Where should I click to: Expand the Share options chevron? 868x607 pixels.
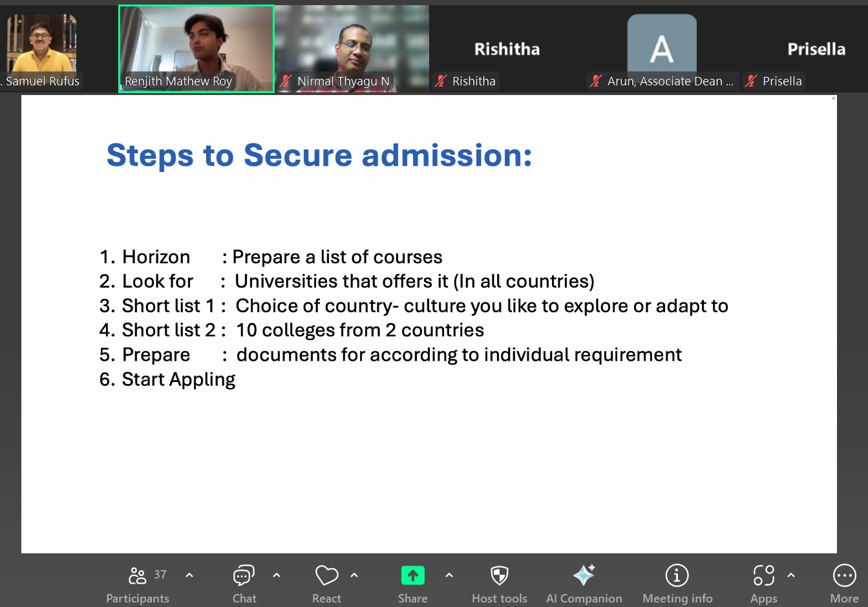coord(449,575)
